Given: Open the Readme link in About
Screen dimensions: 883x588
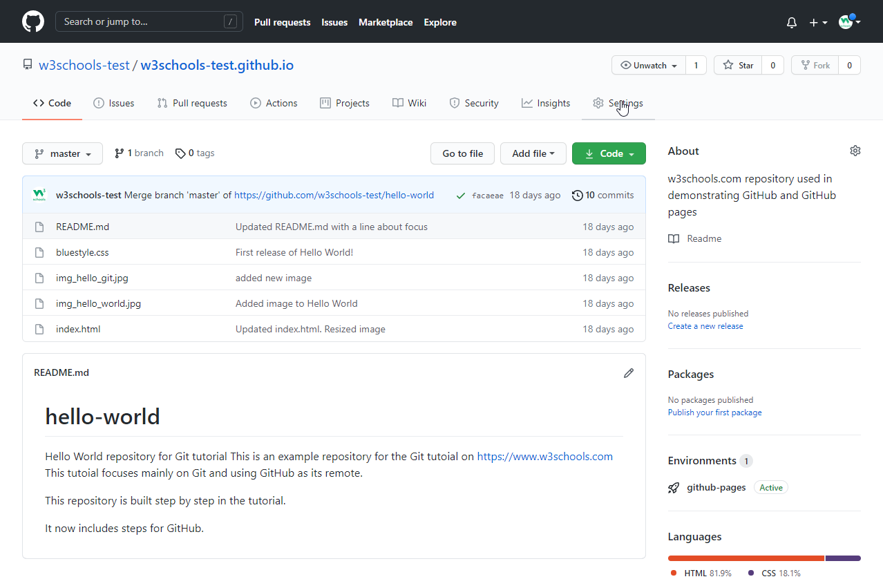Looking at the screenshot, I should pyautogui.click(x=694, y=238).
